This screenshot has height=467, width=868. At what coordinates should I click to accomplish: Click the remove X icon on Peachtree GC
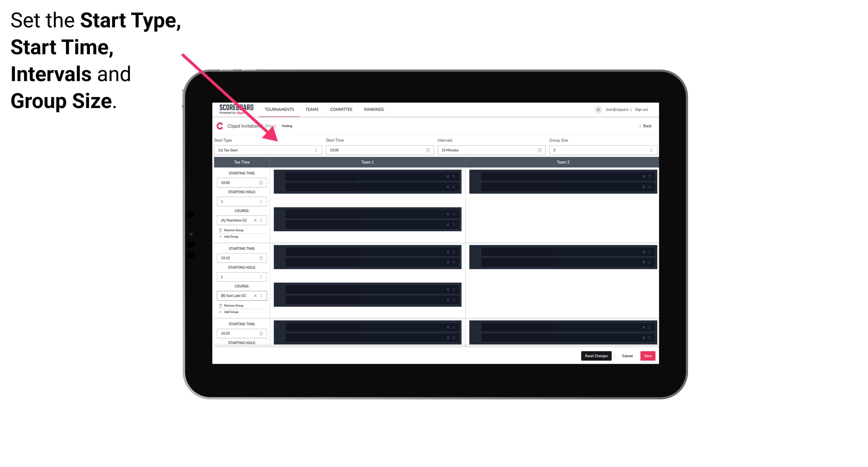(256, 220)
